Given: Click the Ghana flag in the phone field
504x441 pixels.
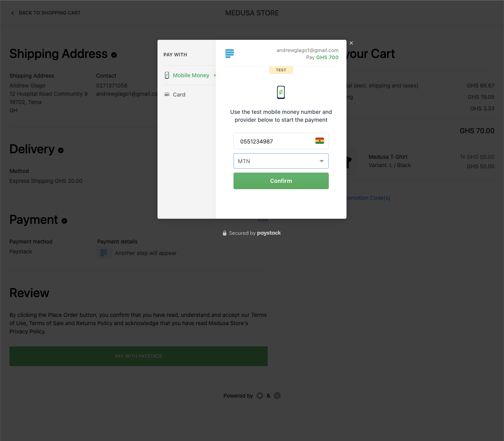Looking at the screenshot, I should tap(320, 141).
